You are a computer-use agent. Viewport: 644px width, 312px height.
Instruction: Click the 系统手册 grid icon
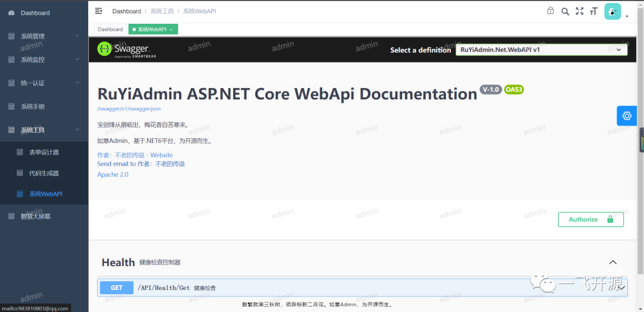click(x=11, y=107)
